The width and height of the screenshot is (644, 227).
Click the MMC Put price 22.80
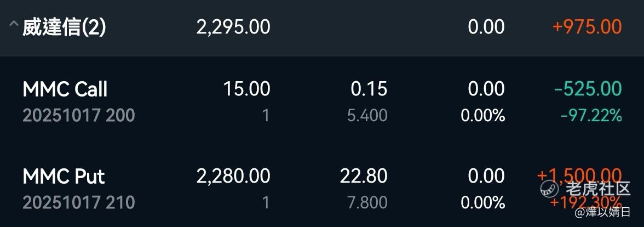click(x=363, y=176)
